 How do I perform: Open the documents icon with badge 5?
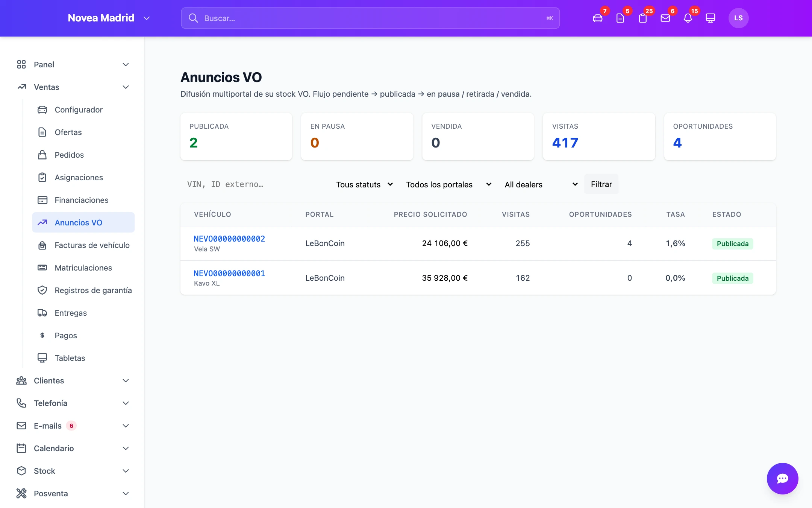(620, 18)
